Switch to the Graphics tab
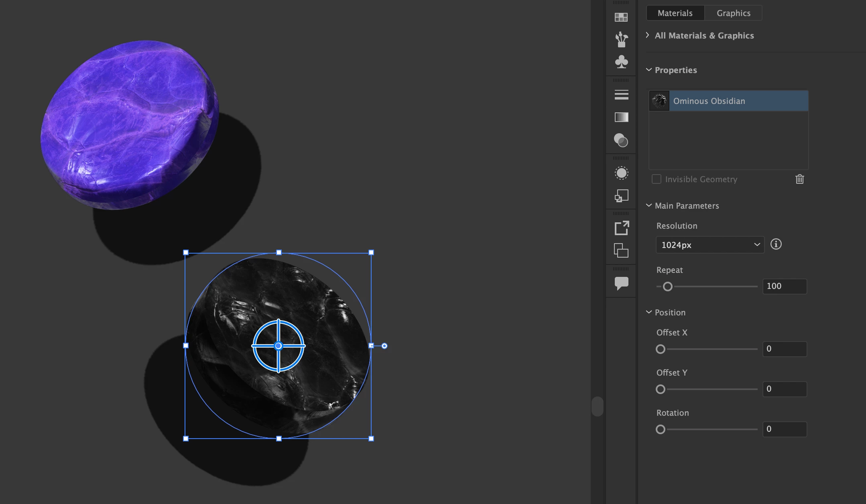This screenshot has width=866, height=504. point(733,13)
